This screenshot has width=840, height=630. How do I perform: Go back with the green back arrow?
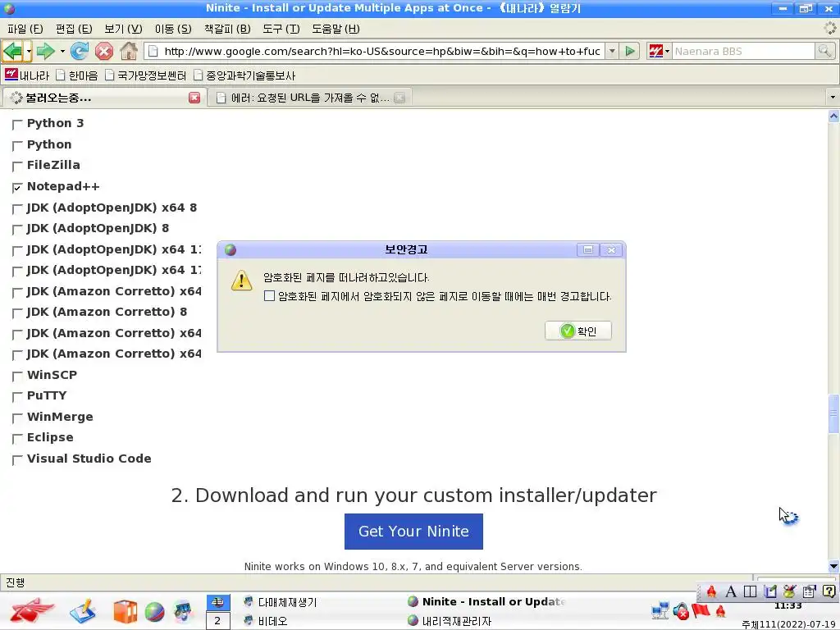click(x=12, y=52)
